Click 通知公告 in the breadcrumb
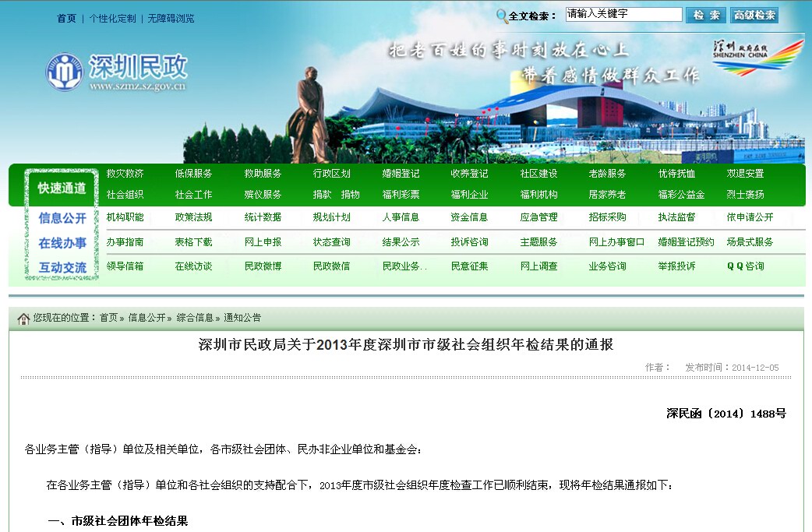The image size is (812, 532). (242, 318)
